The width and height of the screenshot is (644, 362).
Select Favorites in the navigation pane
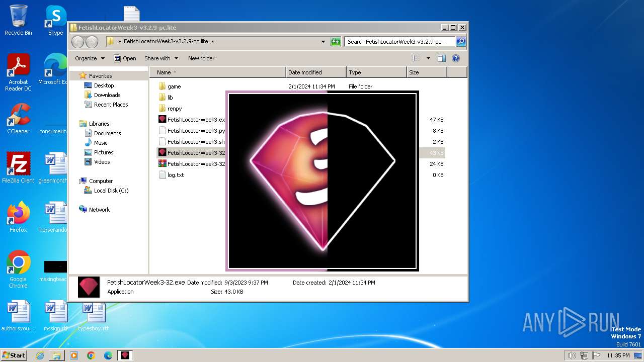(x=100, y=76)
